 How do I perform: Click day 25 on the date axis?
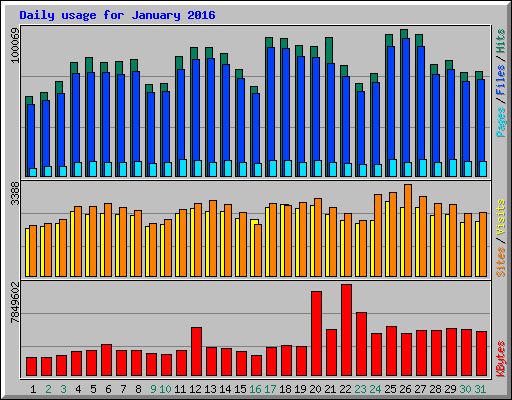[x=390, y=389]
